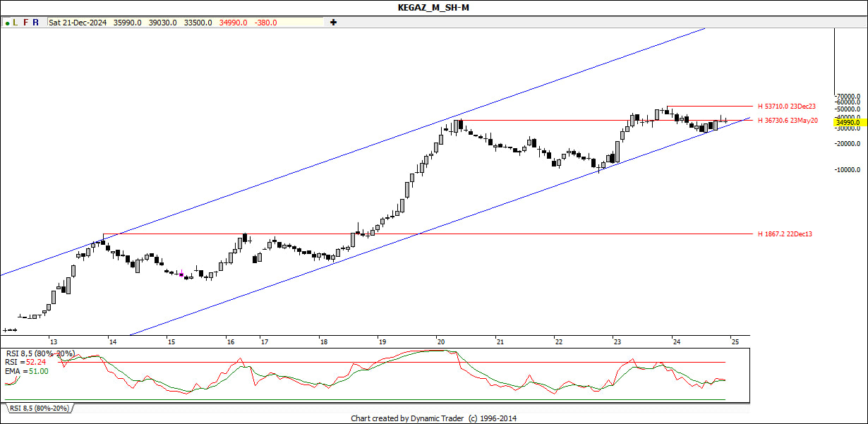Click the low value 33500.0
Viewport: 868px width, 424px height.
tap(198, 23)
